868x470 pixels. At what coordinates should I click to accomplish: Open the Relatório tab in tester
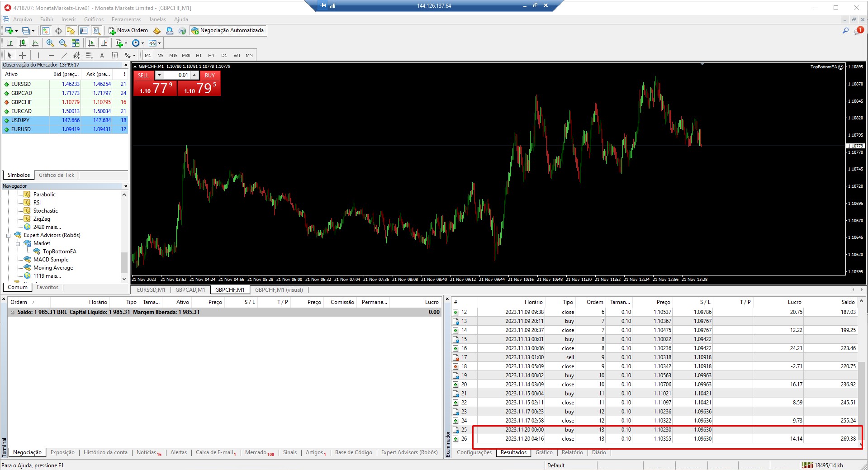(572, 452)
